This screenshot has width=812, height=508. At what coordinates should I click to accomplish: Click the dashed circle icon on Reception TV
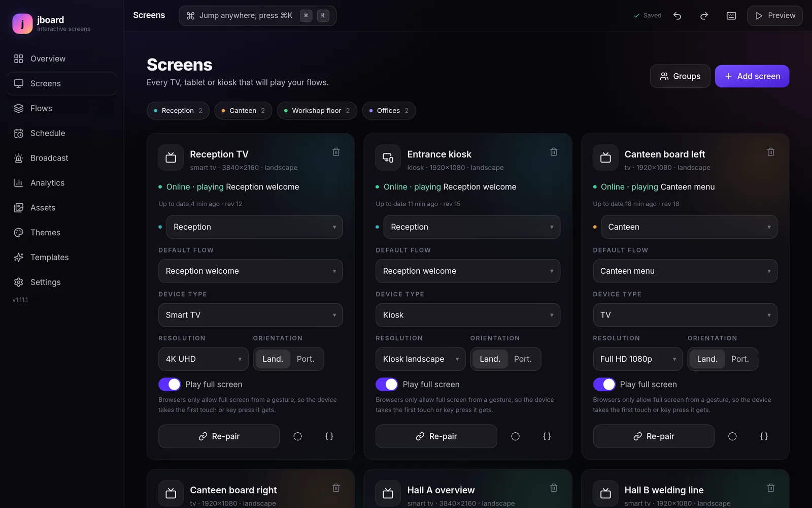[298, 436]
